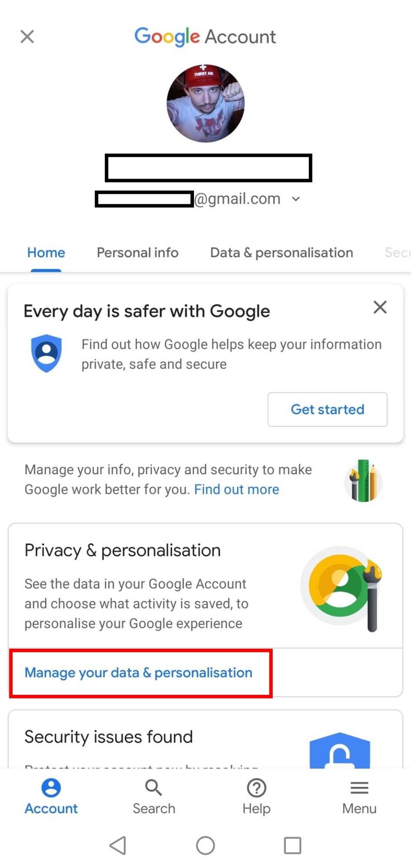411x868 pixels.
Task: Click the lock icon on Security issues card
Action: (x=340, y=753)
